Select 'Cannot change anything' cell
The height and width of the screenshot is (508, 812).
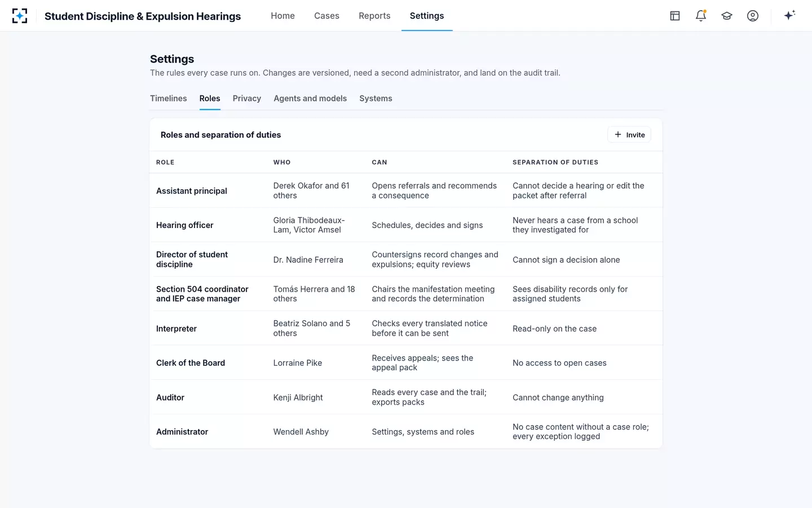click(x=558, y=397)
